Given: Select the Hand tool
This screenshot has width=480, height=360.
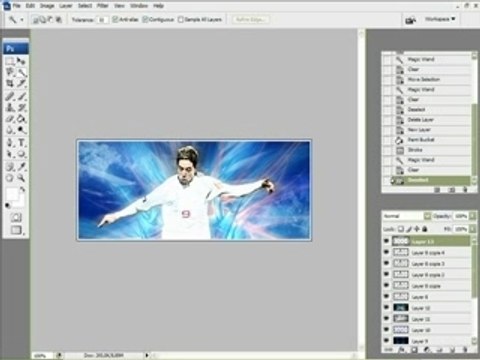Looking at the screenshot, I should pyautogui.click(x=10, y=178).
